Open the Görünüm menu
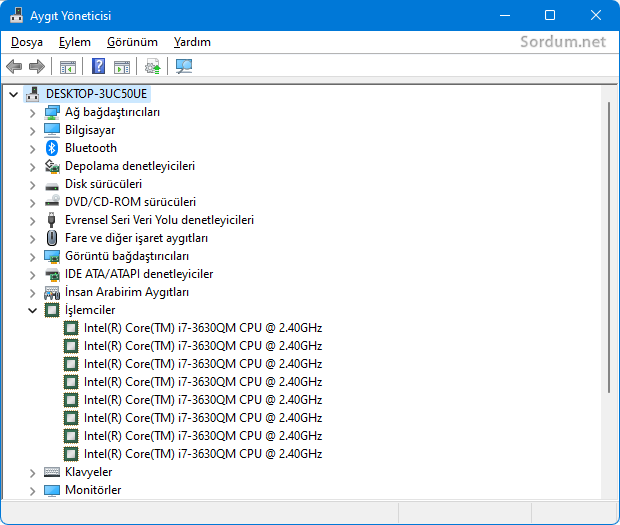The image size is (620, 525). pos(132,42)
